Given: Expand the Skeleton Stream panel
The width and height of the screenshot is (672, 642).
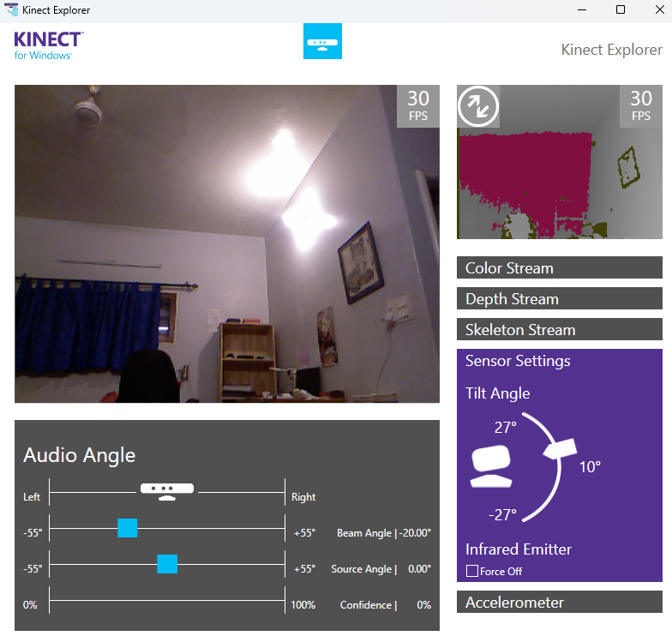Looking at the screenshot, I should (559, 330).
